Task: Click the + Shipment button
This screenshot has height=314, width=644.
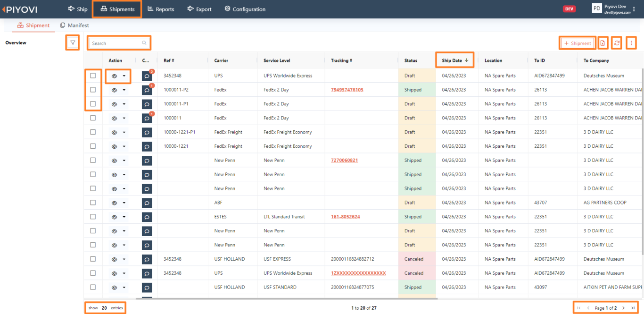Action: (x=578, y=43)
